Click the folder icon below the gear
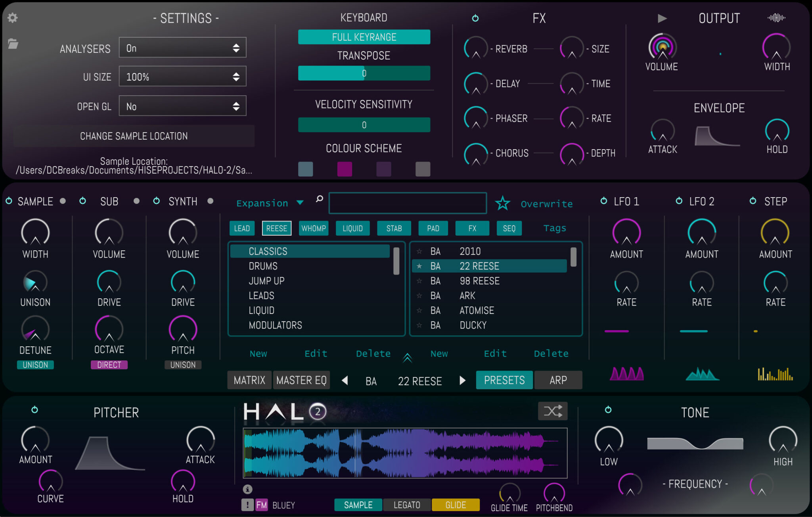This screenshot has width=812, height=517. (13, 45)
